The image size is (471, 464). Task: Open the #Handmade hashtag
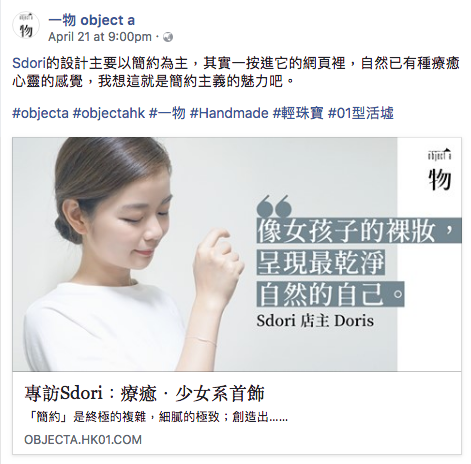click(229, 113)
